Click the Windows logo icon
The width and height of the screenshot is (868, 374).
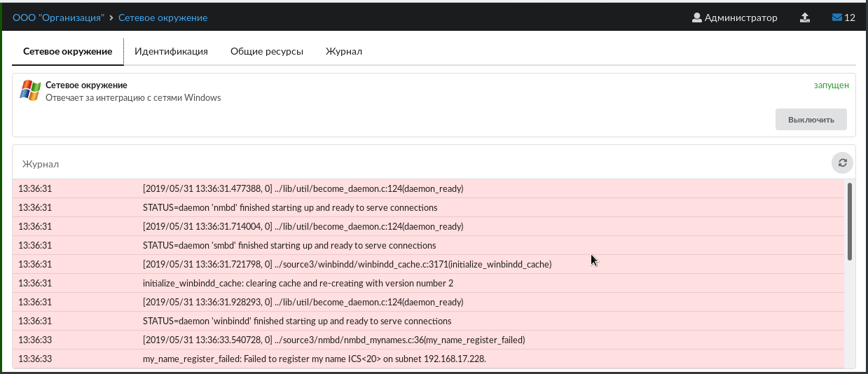pyautogui.click(x=30, y=90)
